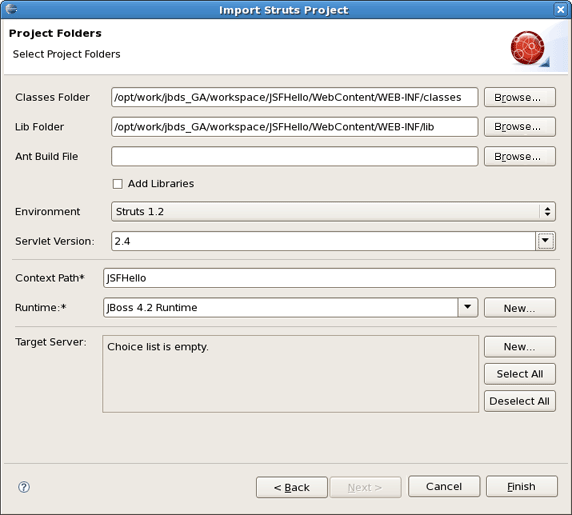The height and width of the screenshot is (515, 572).
Task: Click New button next to Runtime
Action: pos(519,307)
